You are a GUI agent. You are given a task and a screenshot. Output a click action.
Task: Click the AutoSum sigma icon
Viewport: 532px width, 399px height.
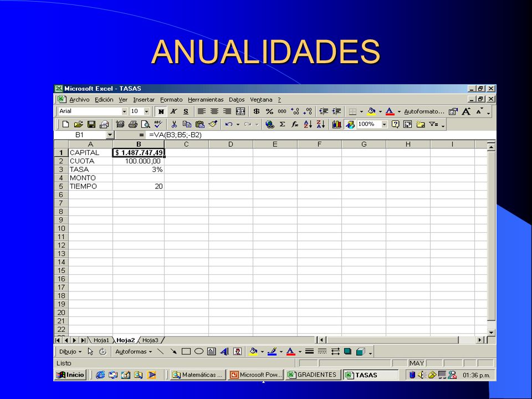[x=282, y=124]
